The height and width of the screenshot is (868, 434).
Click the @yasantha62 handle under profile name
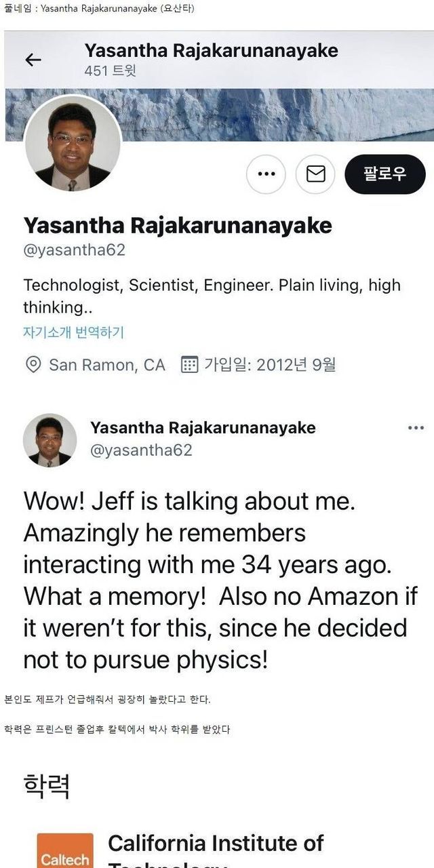click(x=75, y=250)
